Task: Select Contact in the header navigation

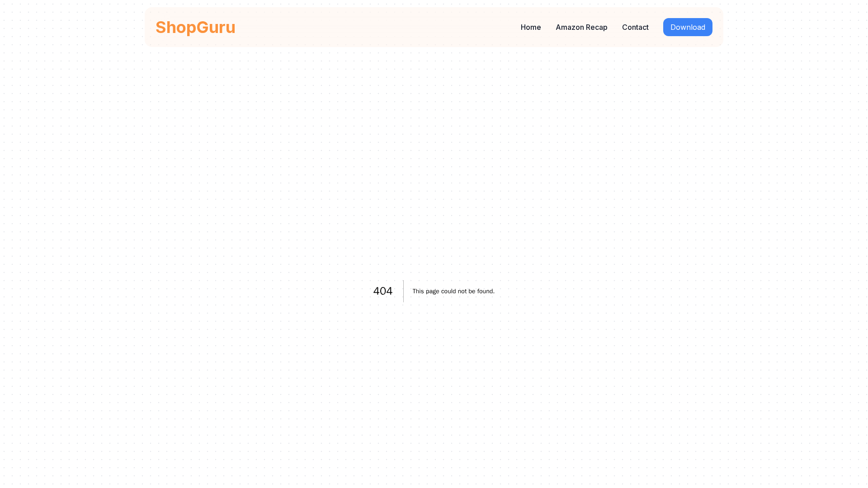Action: click(x=635, y=27)
